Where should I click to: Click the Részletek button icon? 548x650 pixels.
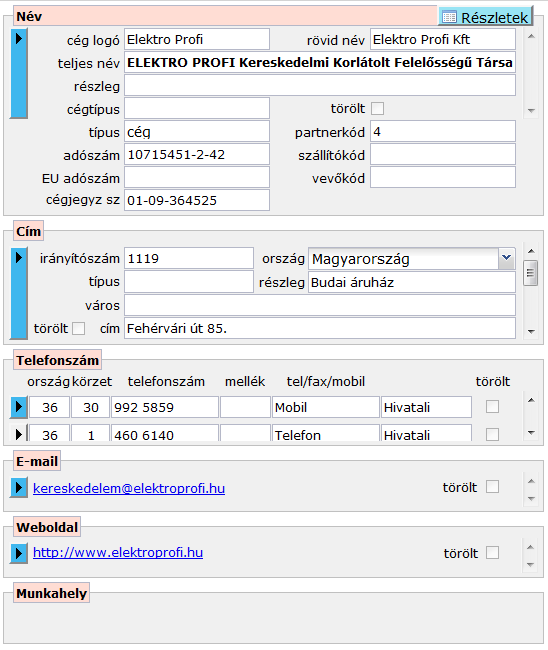click(x=449, y=17)
